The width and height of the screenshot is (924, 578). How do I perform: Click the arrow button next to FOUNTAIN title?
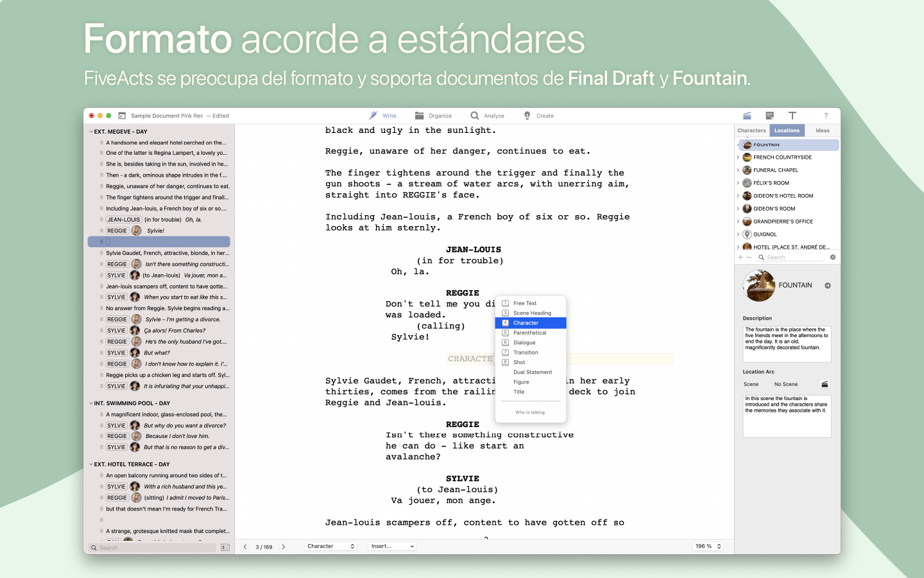828,286
